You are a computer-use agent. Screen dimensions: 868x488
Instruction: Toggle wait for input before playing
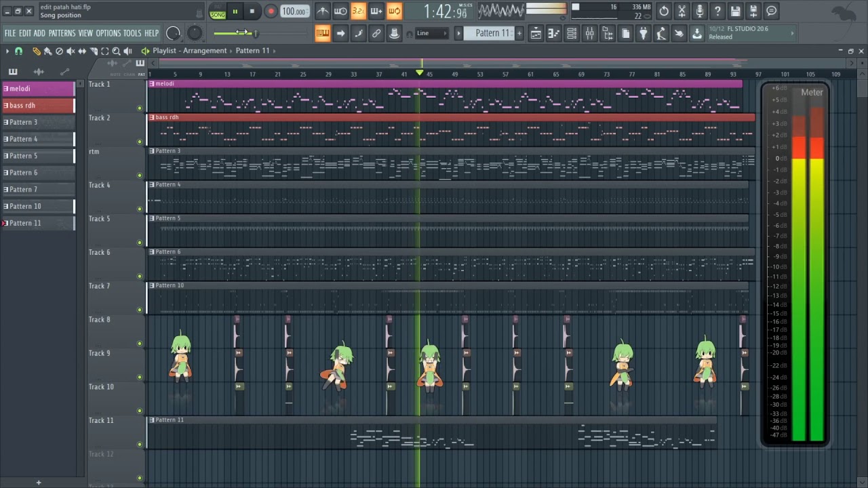tap(340, 11)
